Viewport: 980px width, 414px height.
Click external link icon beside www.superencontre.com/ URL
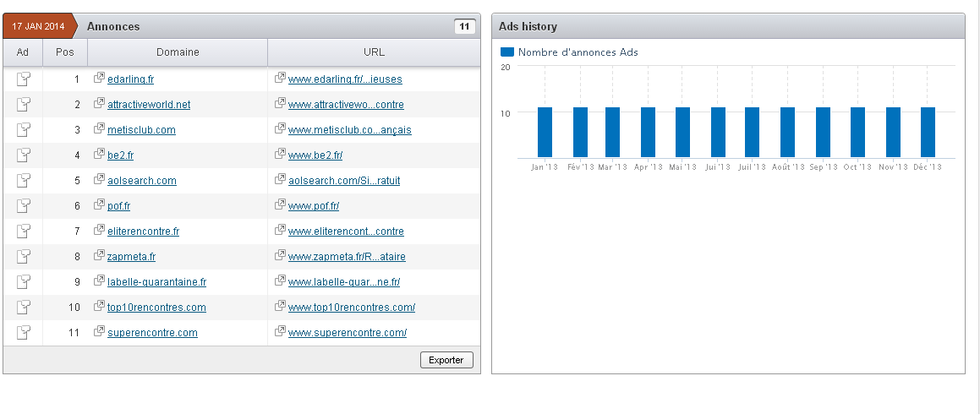tap(280, 331)
